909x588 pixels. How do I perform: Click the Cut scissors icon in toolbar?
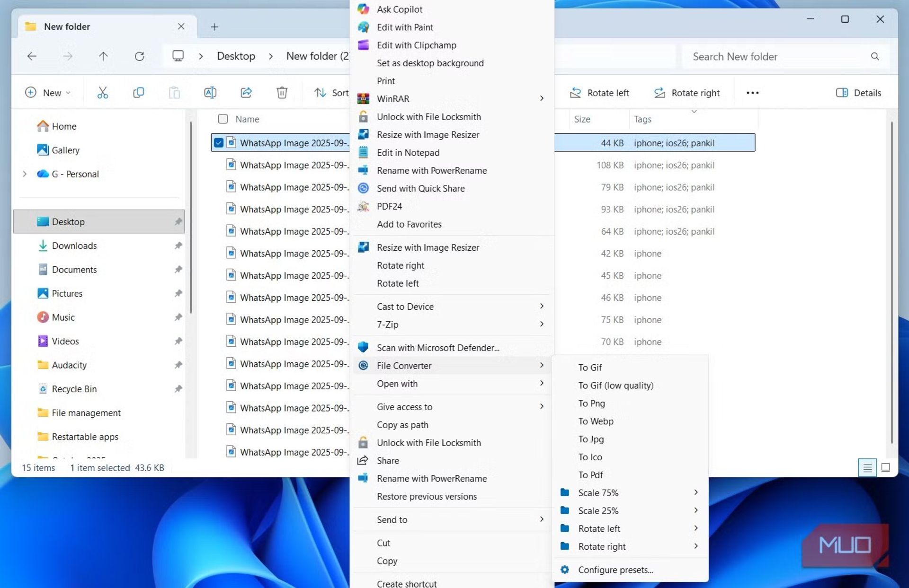(102, 93)
